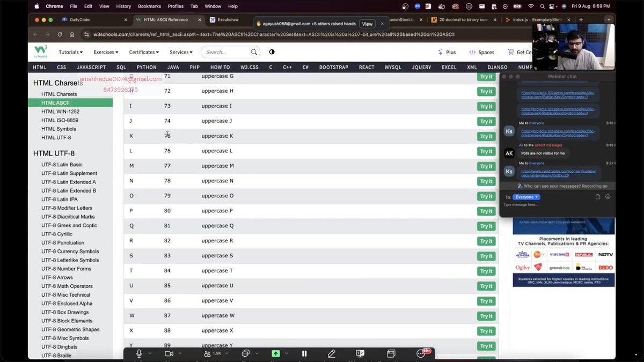
Task: Click the search magnifier icon
Action: [254, 52]
